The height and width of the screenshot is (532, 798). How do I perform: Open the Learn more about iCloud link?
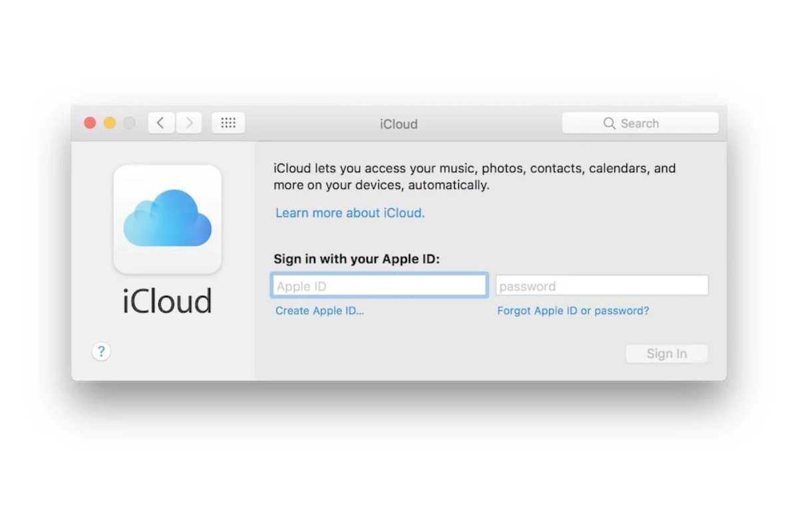pyautogui.click(x=350, y=213)
